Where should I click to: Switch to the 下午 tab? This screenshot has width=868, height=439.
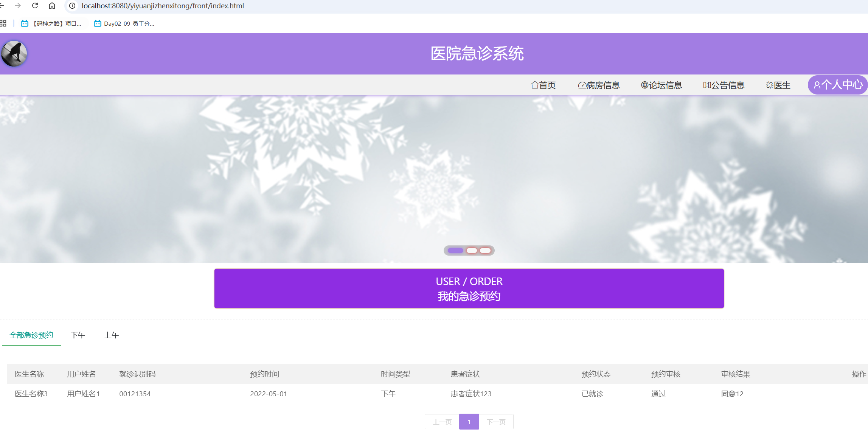pos(78,335)
